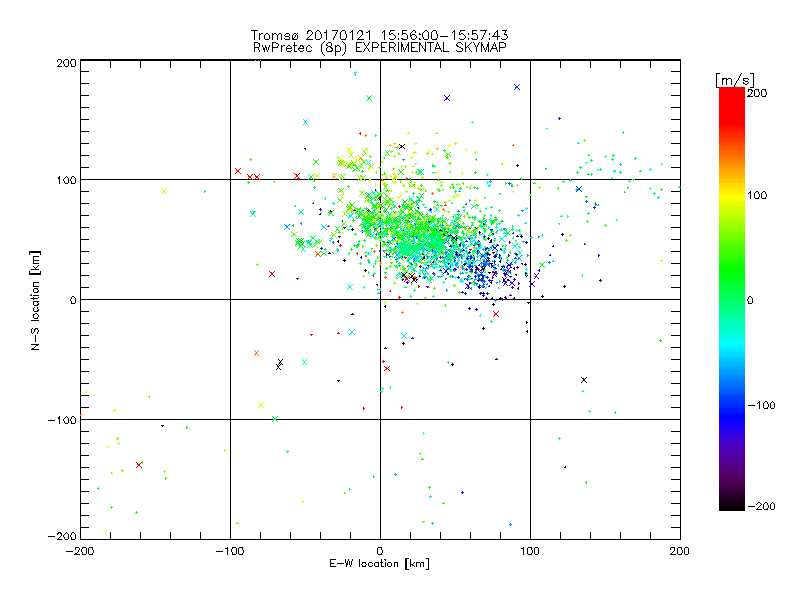The width and height of the screenshot is (800, 600).
Task: Click E-W axis tick label '-200'
Action: click(x=80, y=551)
